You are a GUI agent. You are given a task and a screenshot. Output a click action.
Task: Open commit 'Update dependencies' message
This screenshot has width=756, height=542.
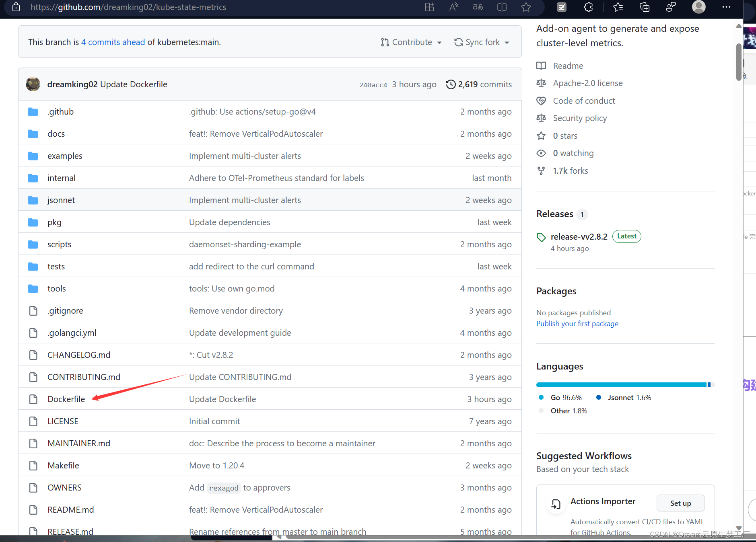(230, 222)
